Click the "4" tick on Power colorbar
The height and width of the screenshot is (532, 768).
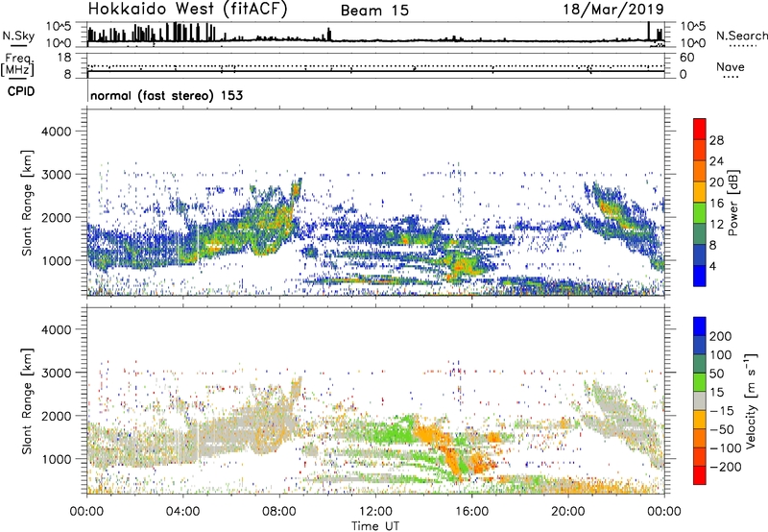click(713, 266)
